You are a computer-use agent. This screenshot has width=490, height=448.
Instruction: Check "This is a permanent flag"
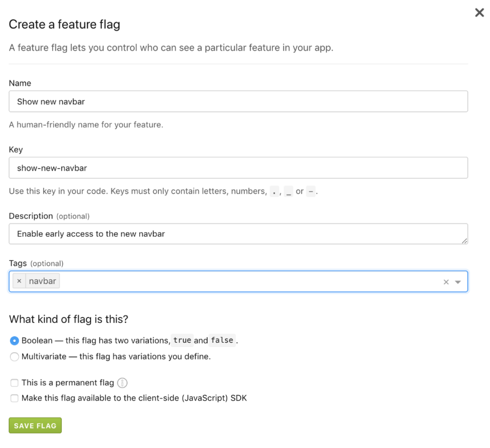(14, 382)
